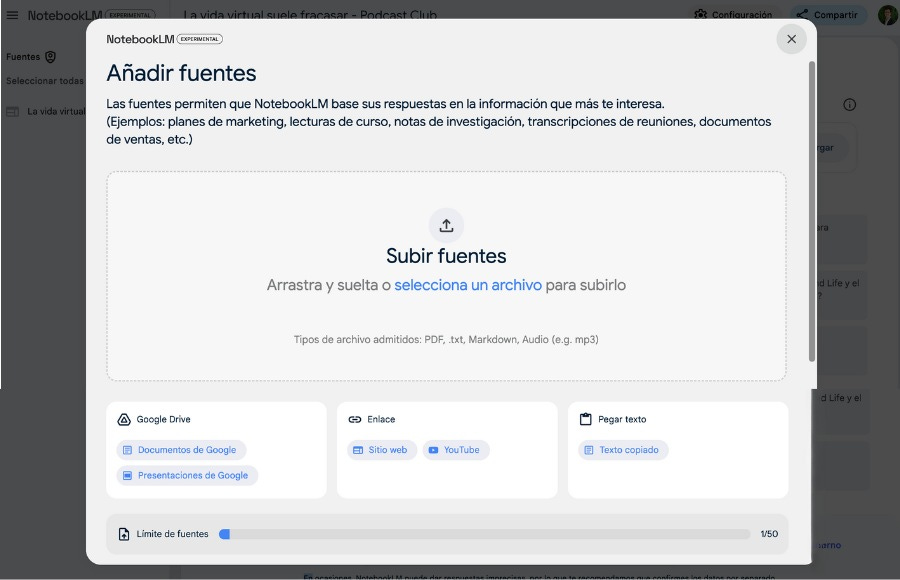The image size is (900, 580).
Task: Select 'Seleccionar todas' in the sidebar
Action: coord(45,81)
